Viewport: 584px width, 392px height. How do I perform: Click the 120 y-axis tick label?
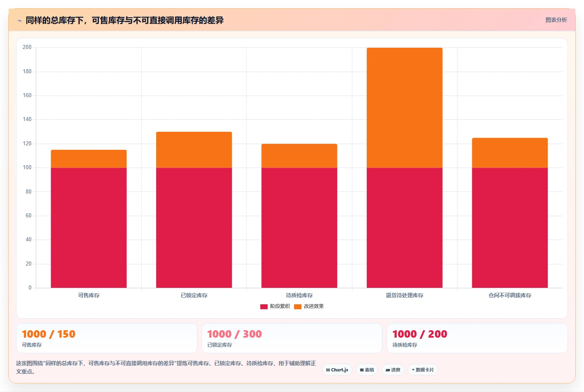pyautogui.click(x=27, y=144)
